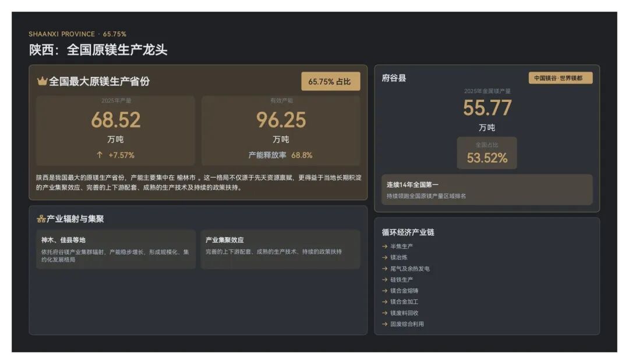Screen dimensions: 629x364
Task: Expand the 循环经济产业链 section
Action: [408, 231]
